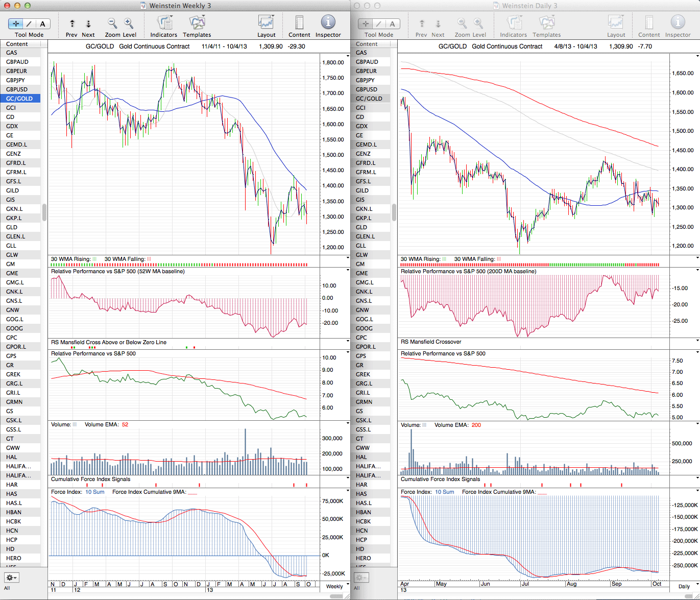Toggle the Content list icon in Weekly window
The width and height of the screenshot is (700, 600).
click(x=299, y=23)
